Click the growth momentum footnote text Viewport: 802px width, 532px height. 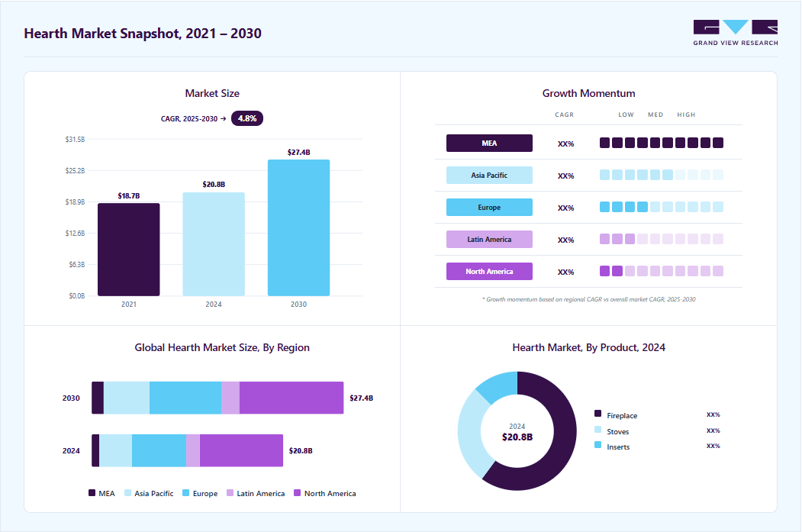(x=588, y=299)
